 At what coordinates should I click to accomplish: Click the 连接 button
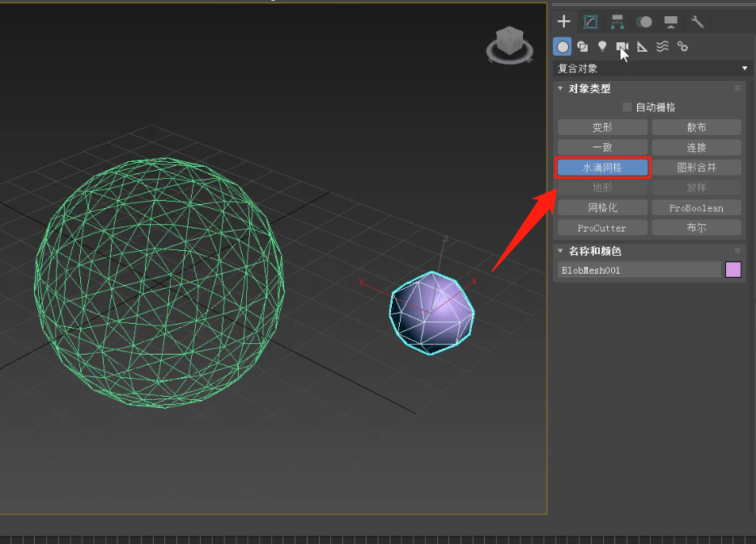[x=696, y=147]
